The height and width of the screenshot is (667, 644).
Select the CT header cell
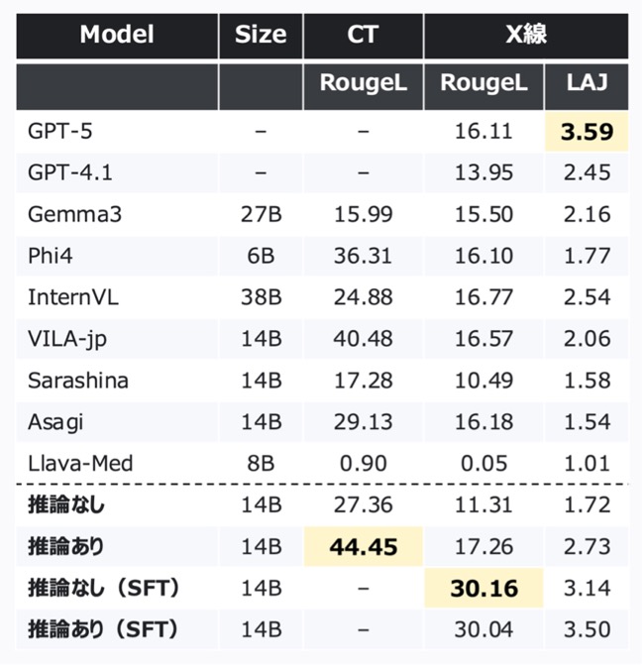tap(363, 36)
